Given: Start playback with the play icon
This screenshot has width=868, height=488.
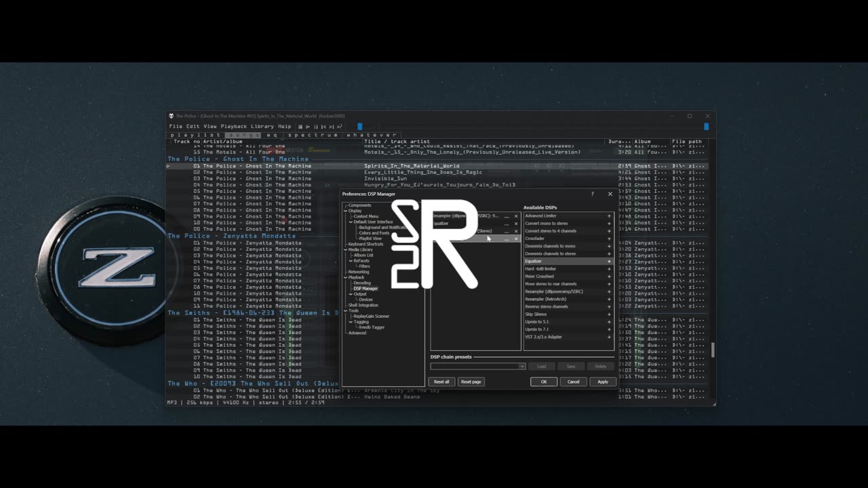Looking at the screenshot, I should 308,127.
